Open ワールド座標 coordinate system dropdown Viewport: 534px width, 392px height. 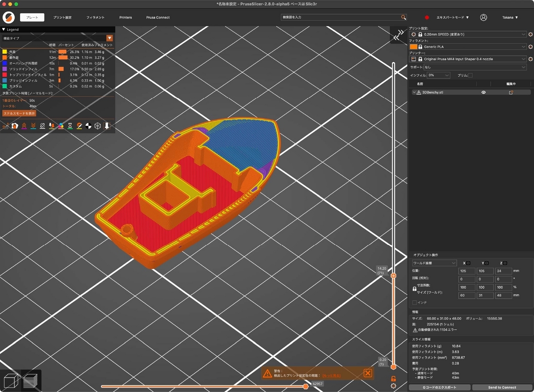(434, 263)
